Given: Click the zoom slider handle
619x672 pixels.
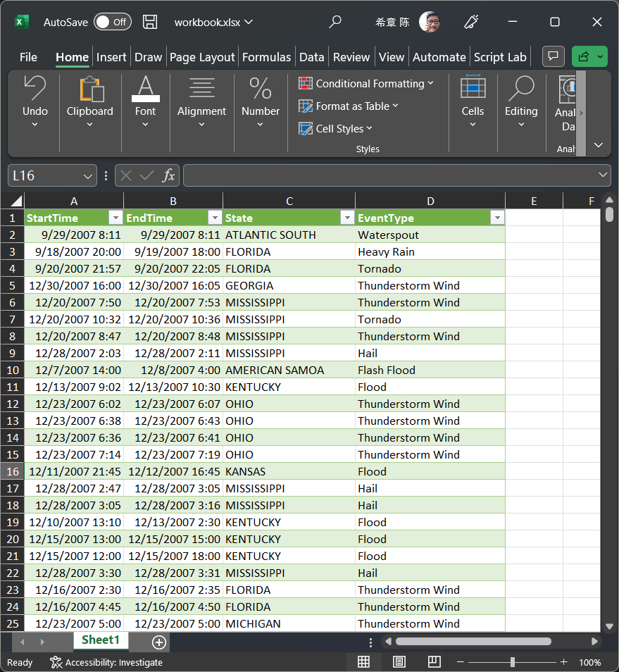Looking at the screenshot, I should pos(513,662).
